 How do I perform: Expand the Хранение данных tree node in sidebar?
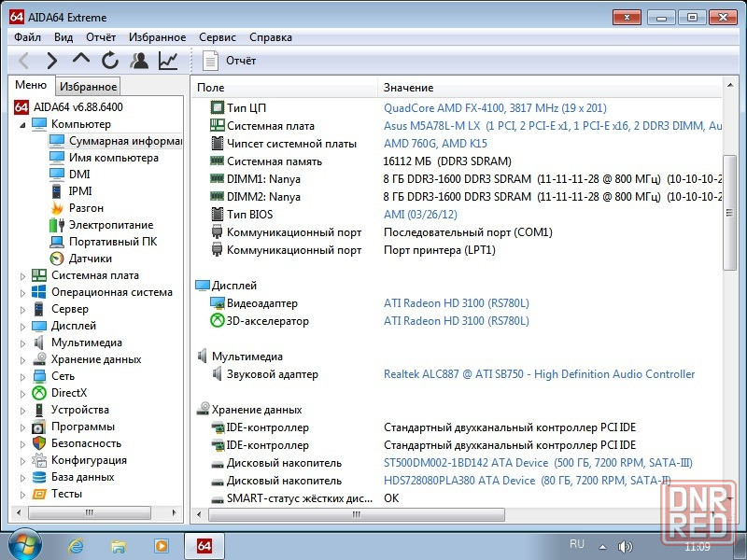[x=22, y=360]
